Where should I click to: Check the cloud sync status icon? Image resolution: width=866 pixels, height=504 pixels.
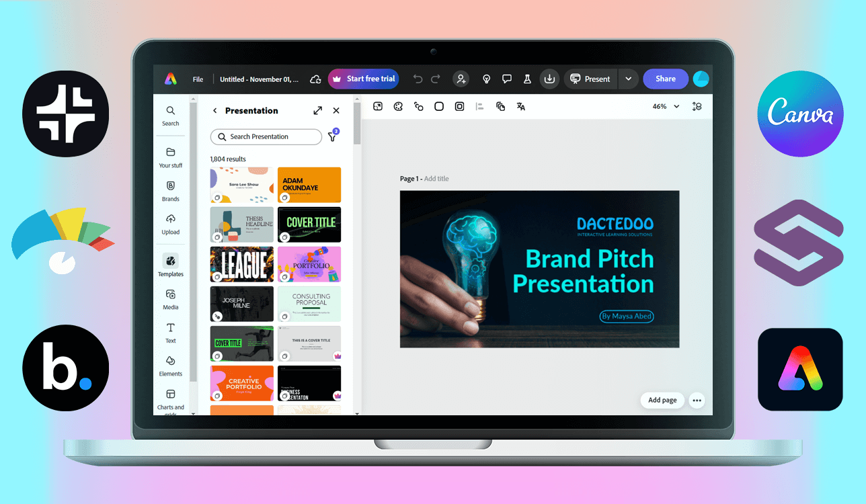coord(315,79)
